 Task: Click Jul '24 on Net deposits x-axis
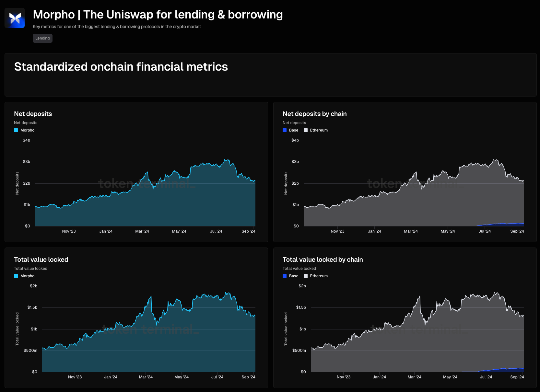click(216, 231)
